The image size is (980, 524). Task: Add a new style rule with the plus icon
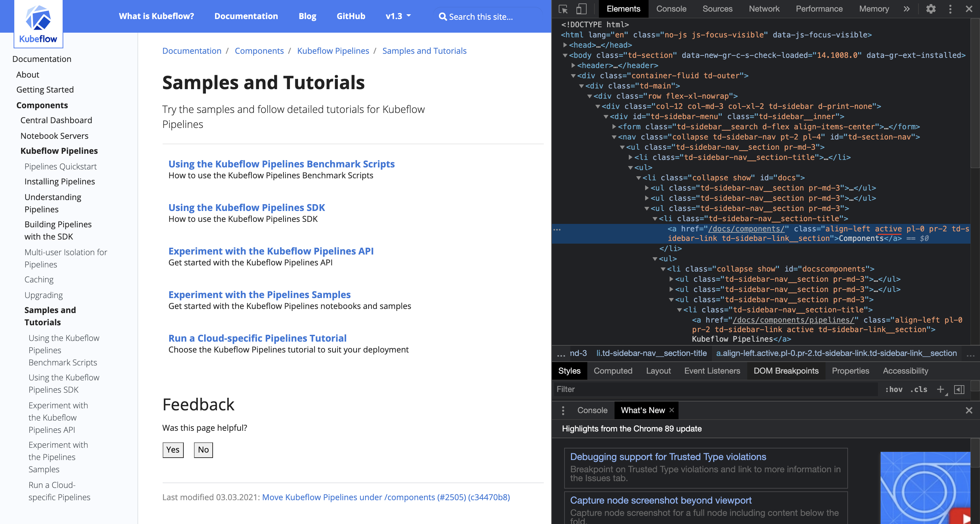tap(941, 389)
